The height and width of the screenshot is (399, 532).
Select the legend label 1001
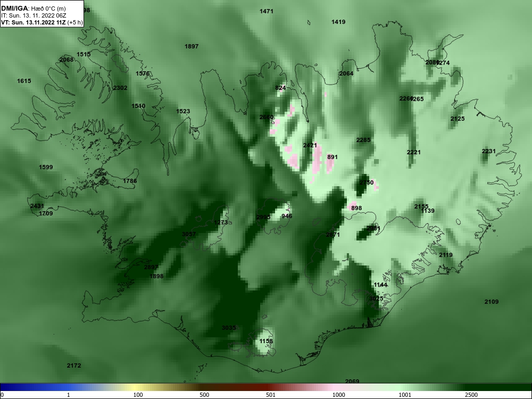pyautogui.click(x=405, y=395)
